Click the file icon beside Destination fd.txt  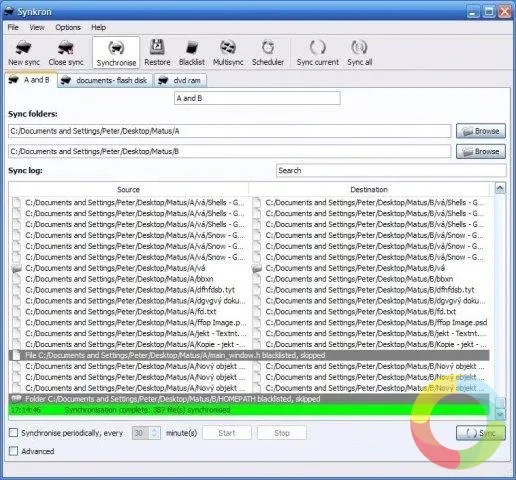[257, 312]
